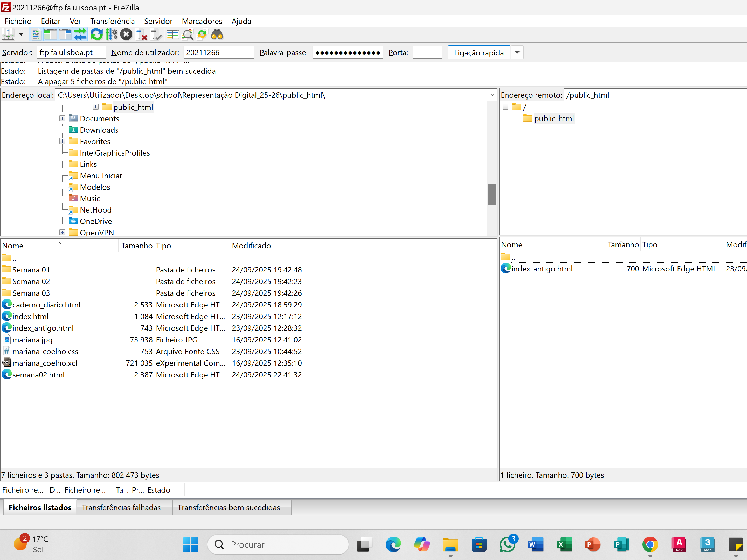Image resolution: width=747 pixels, height=560 pixels.
Task: Open the directory comparison icon
Action: click(x=172, y=34)
